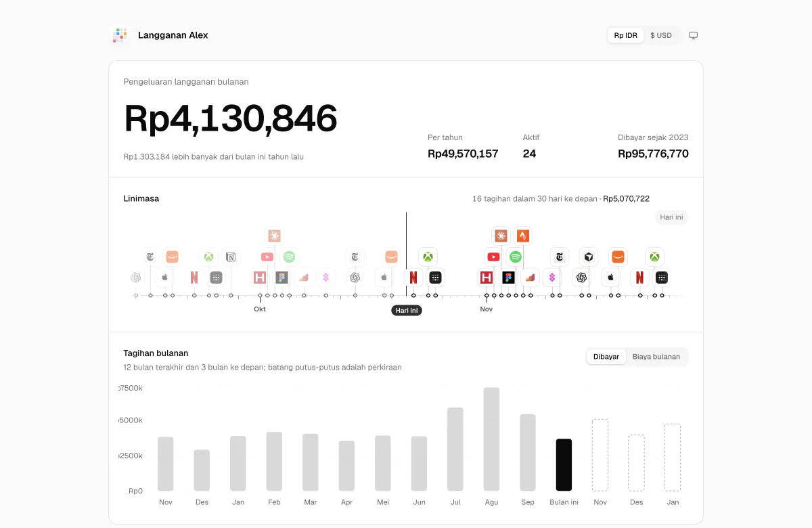Click the Rp95,776,770 paid-since-2023 amount
This screenshot has width=812, height=528.
[653, 154]
